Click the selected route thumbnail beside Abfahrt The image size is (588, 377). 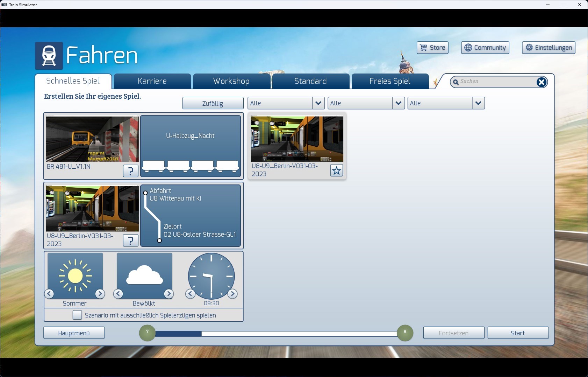[92, 208]
